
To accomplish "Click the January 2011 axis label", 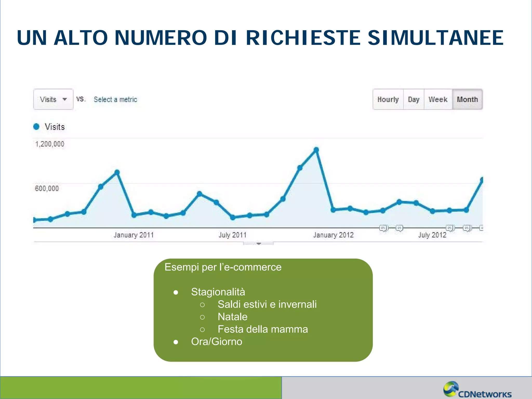I will [134, 235].
